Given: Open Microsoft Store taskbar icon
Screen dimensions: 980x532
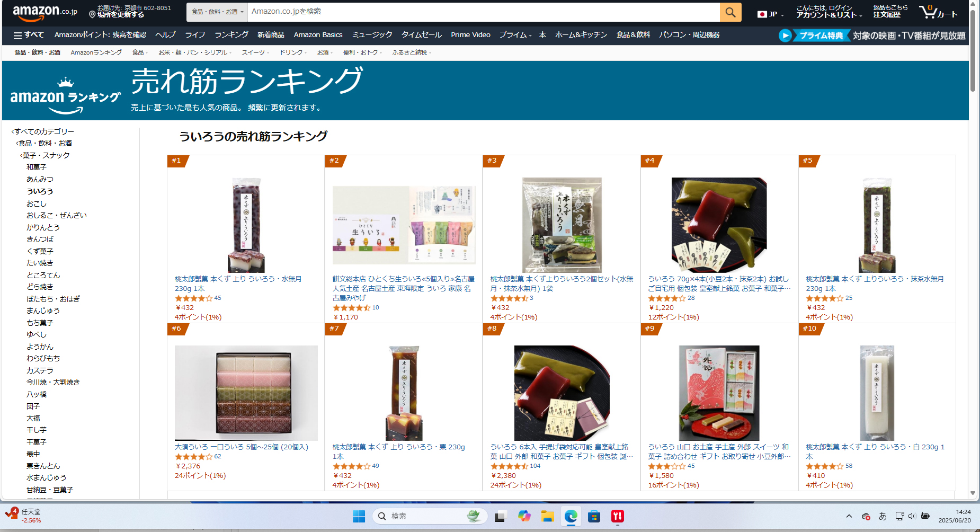Looking at the screenshot, I should 594,516.
